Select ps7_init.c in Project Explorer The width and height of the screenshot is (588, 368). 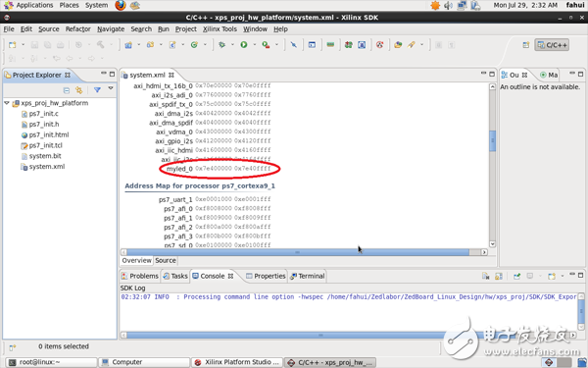43,114
